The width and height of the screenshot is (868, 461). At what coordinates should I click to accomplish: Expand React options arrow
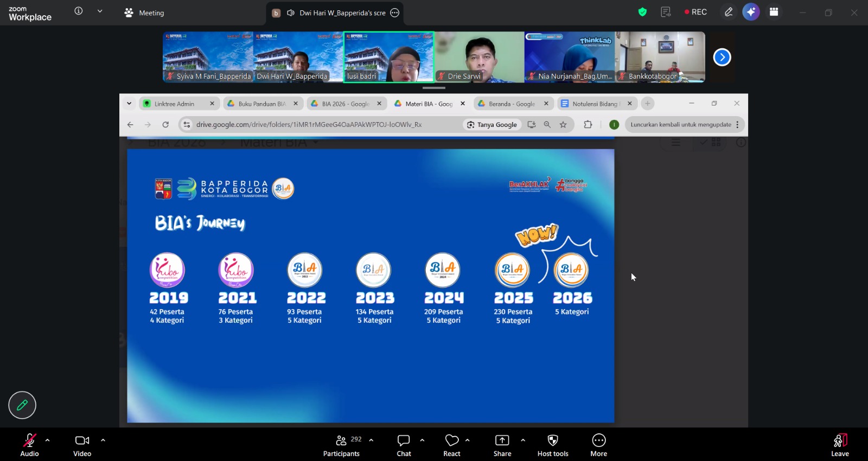(x=468, y=440)
